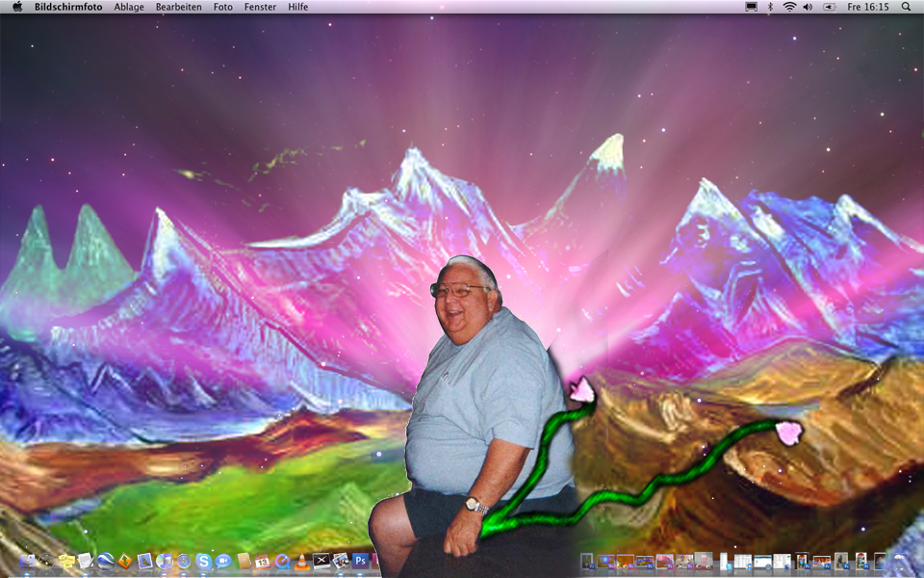Open the Ablage menu
This screenshot has width=924, height=578.
pyautogui.click(x=129, y=7)
